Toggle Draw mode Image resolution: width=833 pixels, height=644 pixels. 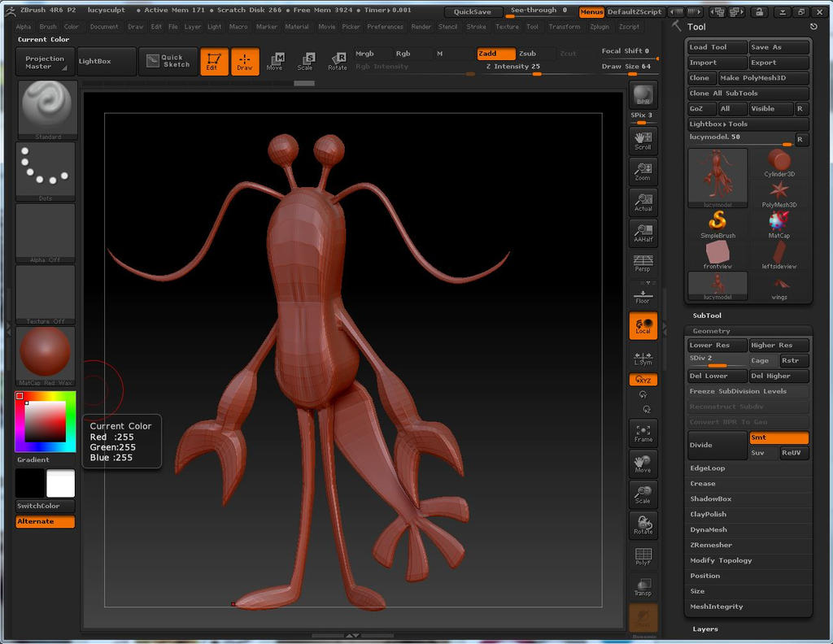(245, 61)
